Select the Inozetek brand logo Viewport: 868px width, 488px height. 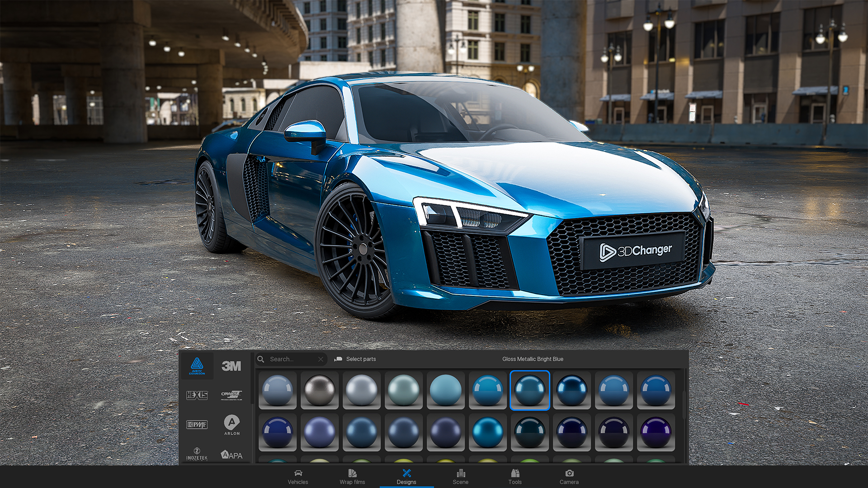[197, 454]
